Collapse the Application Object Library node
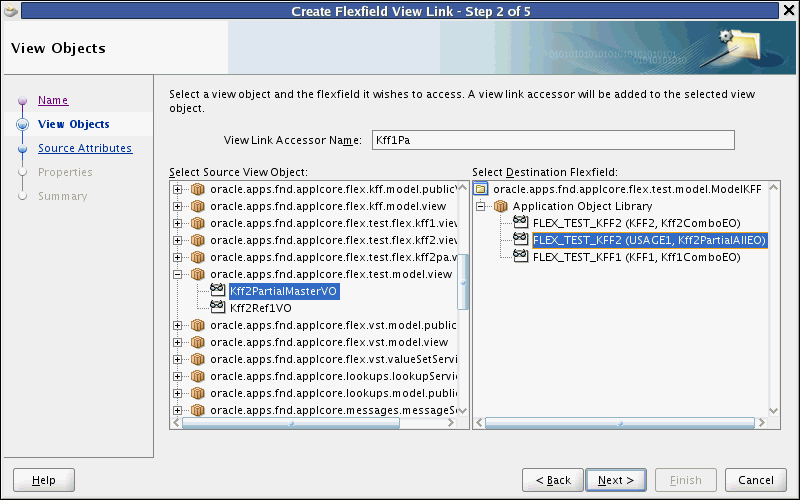The image size is (800, 500). [x=480, y=206]
